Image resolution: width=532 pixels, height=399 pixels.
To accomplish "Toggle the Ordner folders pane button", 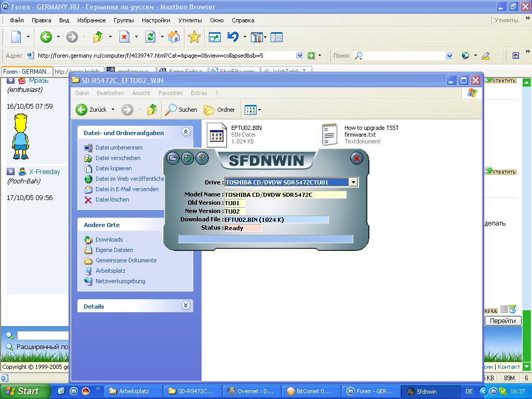I will [x=219, y=110].
